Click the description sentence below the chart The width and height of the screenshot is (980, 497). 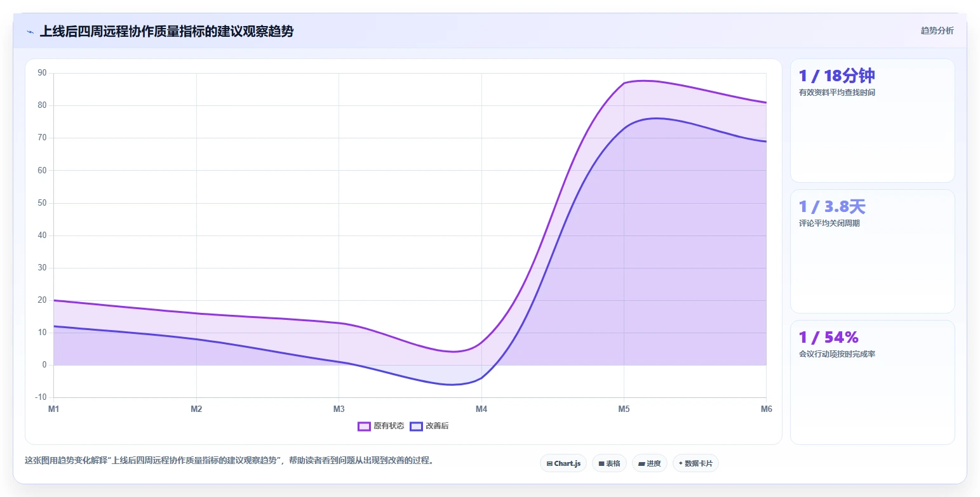(x=229, y=461)
